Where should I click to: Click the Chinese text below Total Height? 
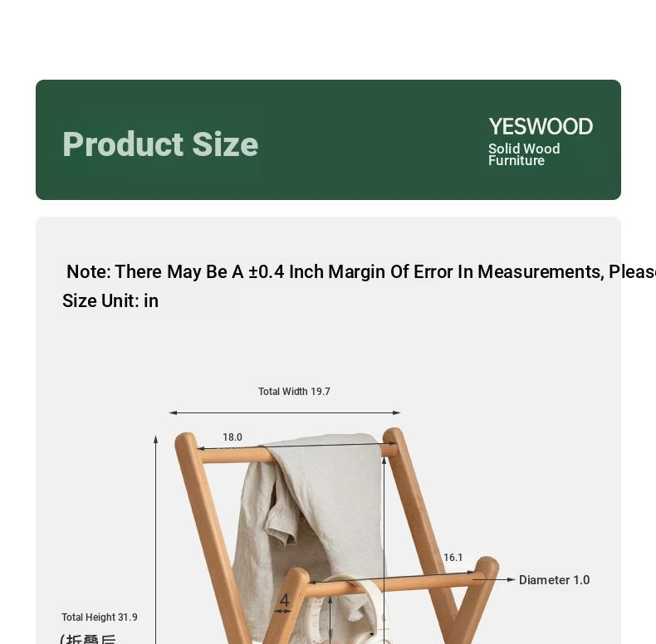[89, 638]
